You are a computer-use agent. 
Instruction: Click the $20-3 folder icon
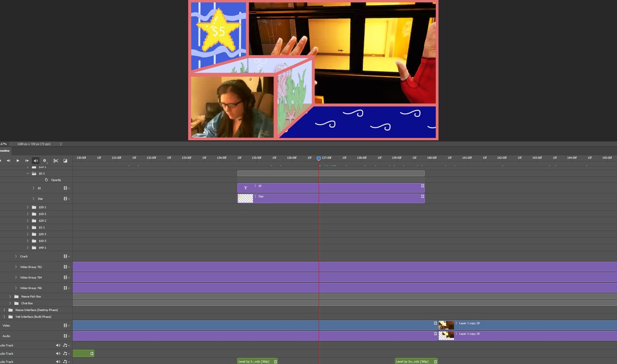[34, 234]
